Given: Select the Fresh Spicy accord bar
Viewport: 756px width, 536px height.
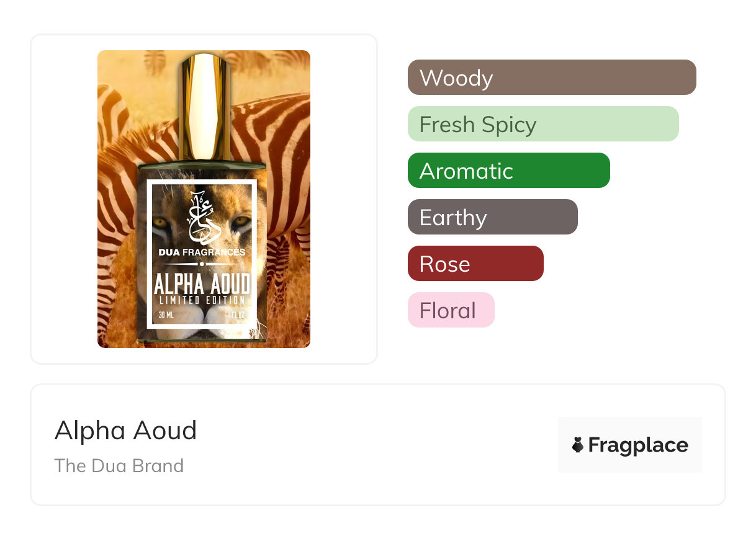Looking at the screenshot, I should [543, 124].
